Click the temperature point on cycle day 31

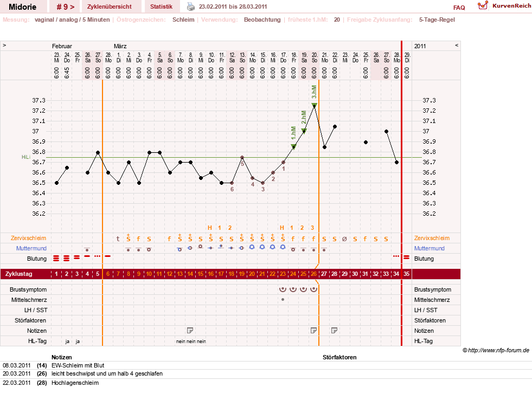coord(366,143)
